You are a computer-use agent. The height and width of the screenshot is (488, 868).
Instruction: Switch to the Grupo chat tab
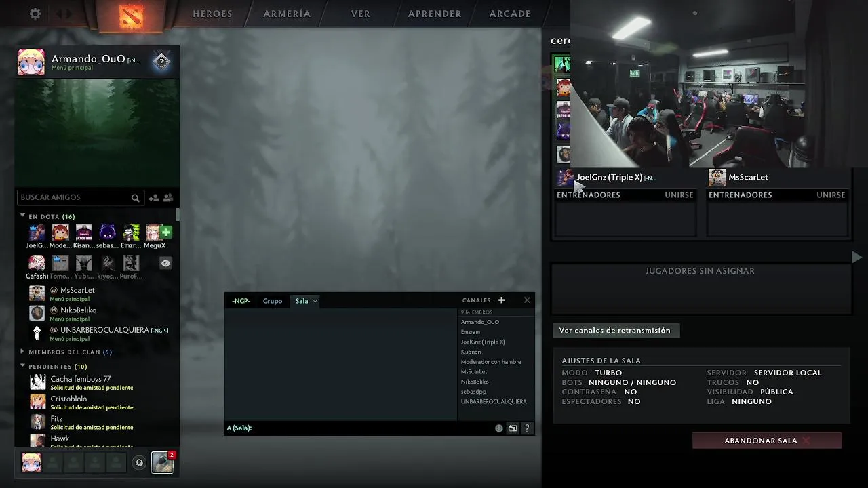(273, 301)
